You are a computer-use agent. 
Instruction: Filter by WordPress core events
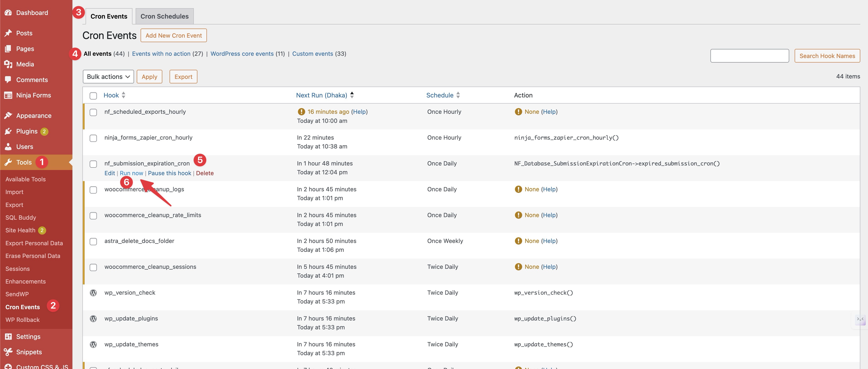242,54
